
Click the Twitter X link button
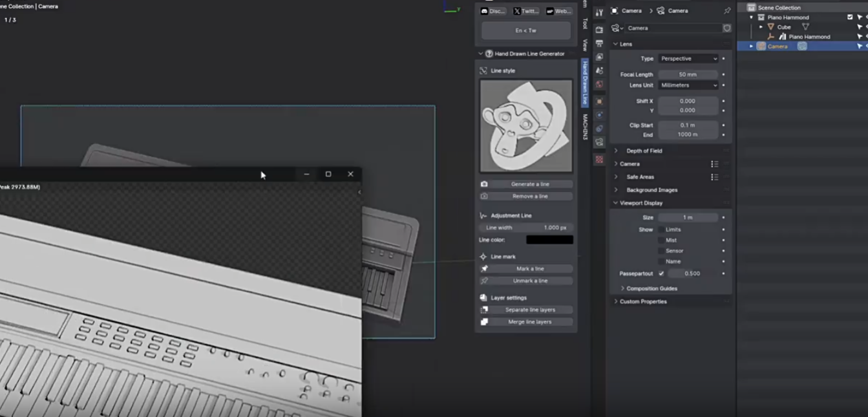(x=526, y=11)
